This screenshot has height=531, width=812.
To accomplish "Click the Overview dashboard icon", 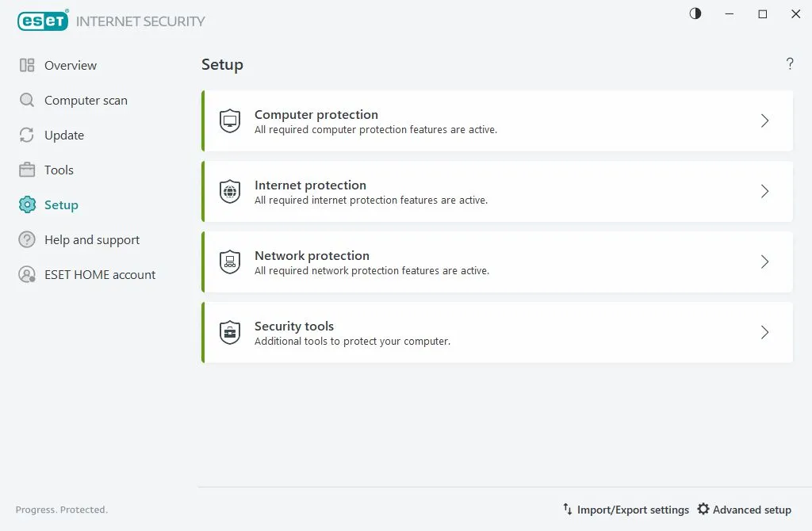I will tap(27, 65).
